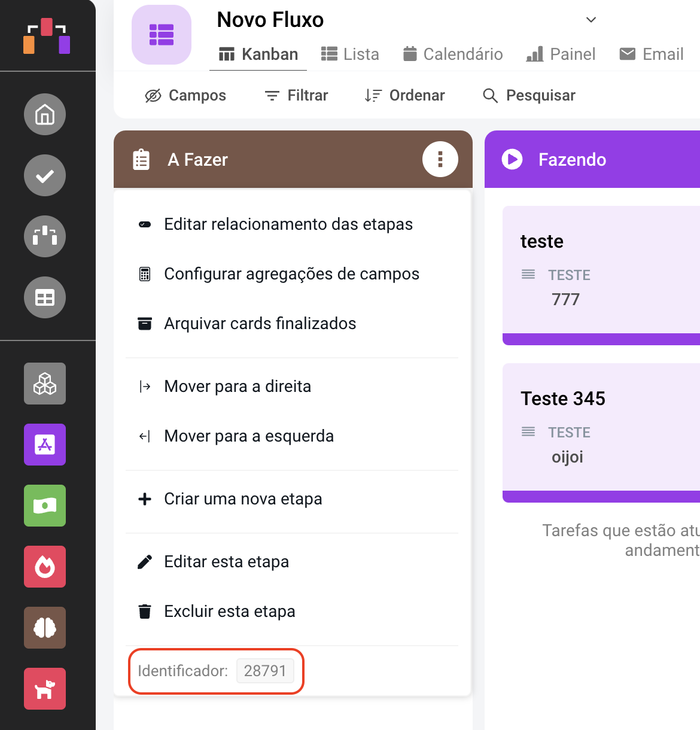Open the brown brain icon
700x730 pixels.
click(45, 628)
